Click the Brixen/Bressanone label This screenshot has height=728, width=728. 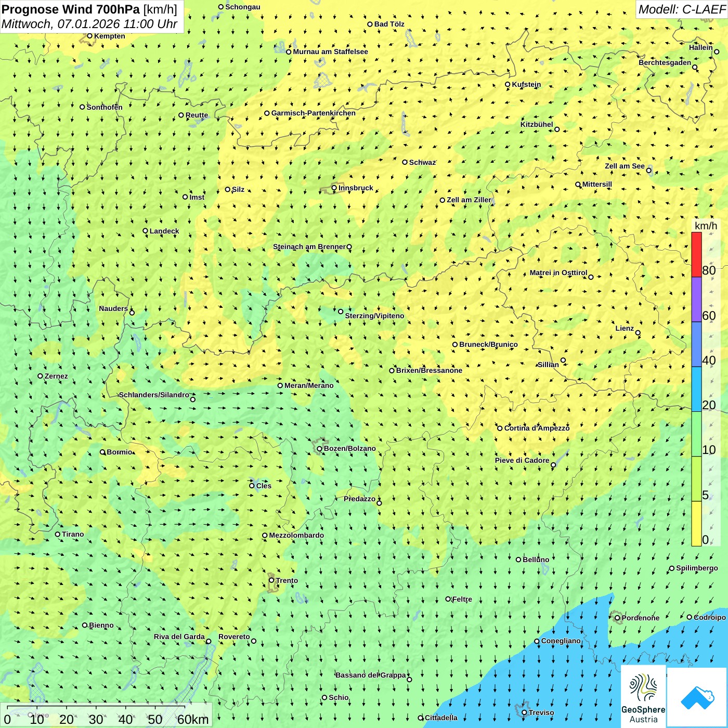[429, 370]
